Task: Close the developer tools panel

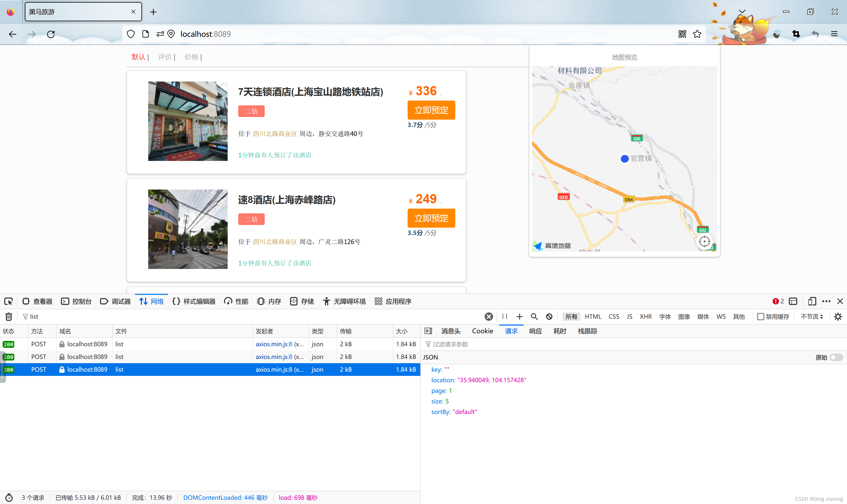Action: tap(840, 301)
